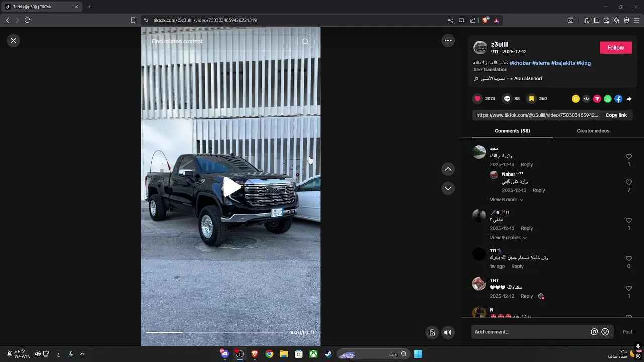Go back in browser history

point(7,20)
